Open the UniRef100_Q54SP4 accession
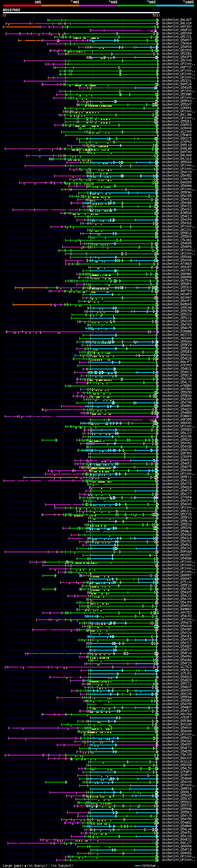 pos(177,219)
